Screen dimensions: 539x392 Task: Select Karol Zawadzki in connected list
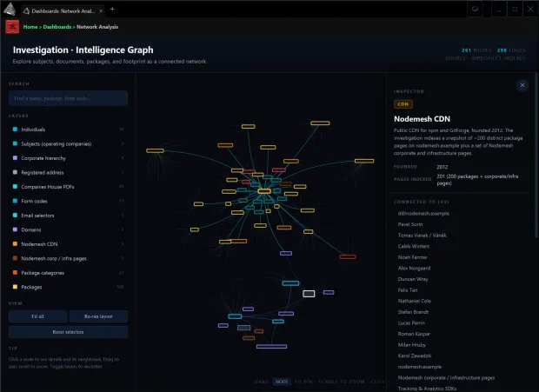(415, 355)
